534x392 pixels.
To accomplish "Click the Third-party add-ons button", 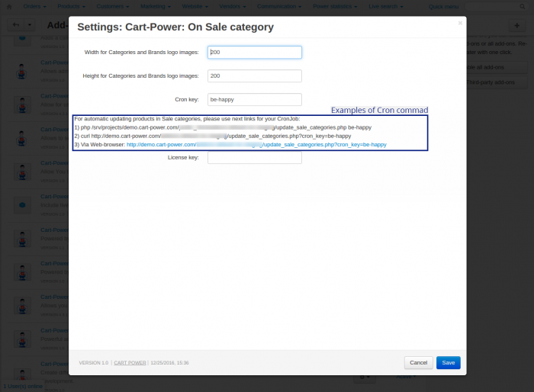I will tap(497, 82).
